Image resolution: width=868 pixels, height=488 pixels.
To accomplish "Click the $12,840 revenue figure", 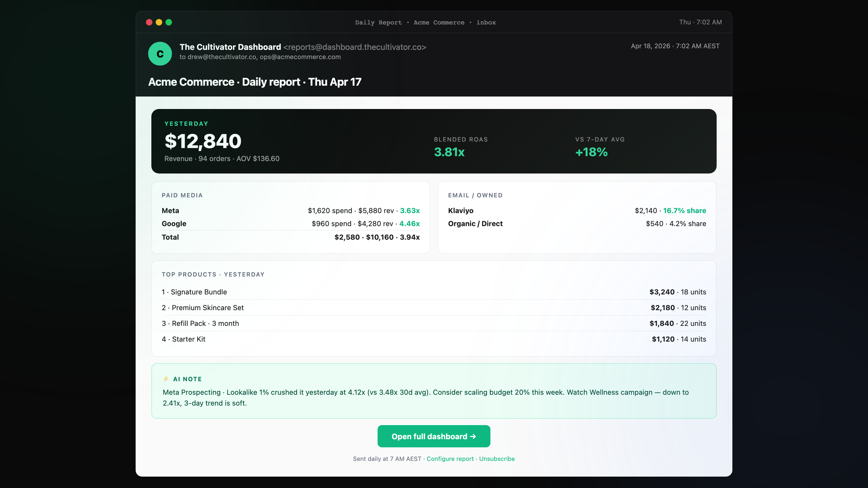I will [x=203, y=141].
